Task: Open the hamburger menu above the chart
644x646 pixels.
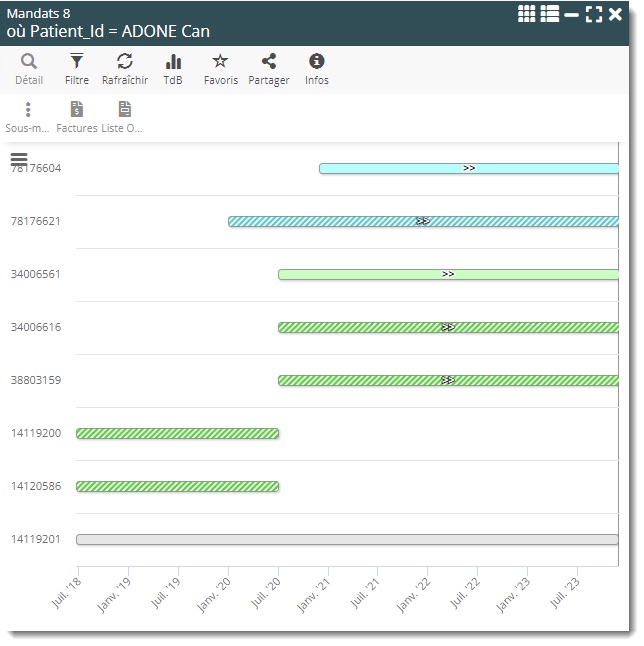Action: click(19, 159)
